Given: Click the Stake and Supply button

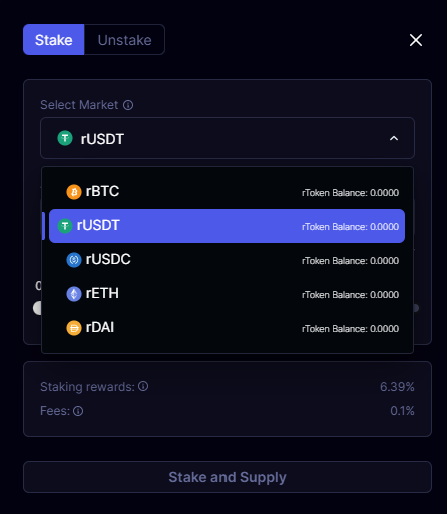Looking at the screenshot, I should tap(227, 477).
